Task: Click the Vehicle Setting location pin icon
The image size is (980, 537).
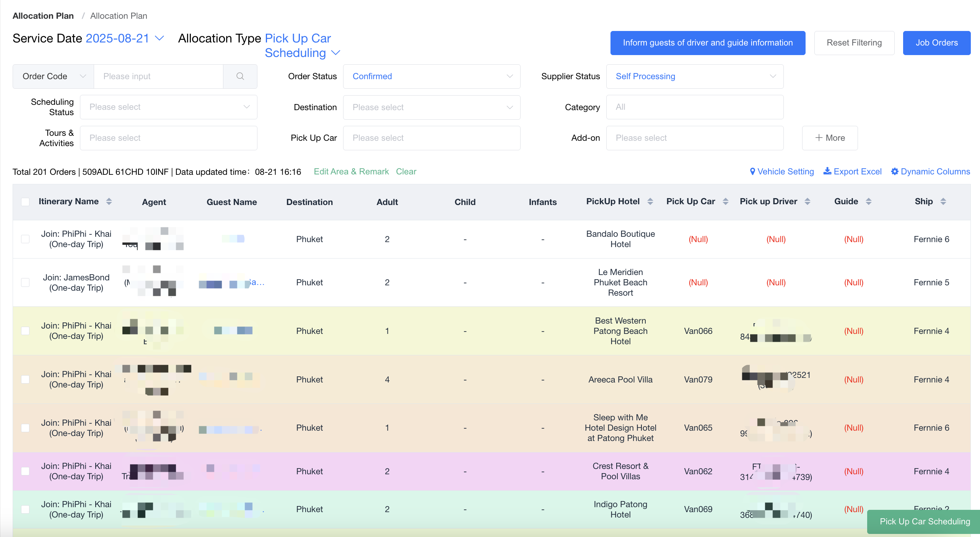Action: (x=752, y=172)
